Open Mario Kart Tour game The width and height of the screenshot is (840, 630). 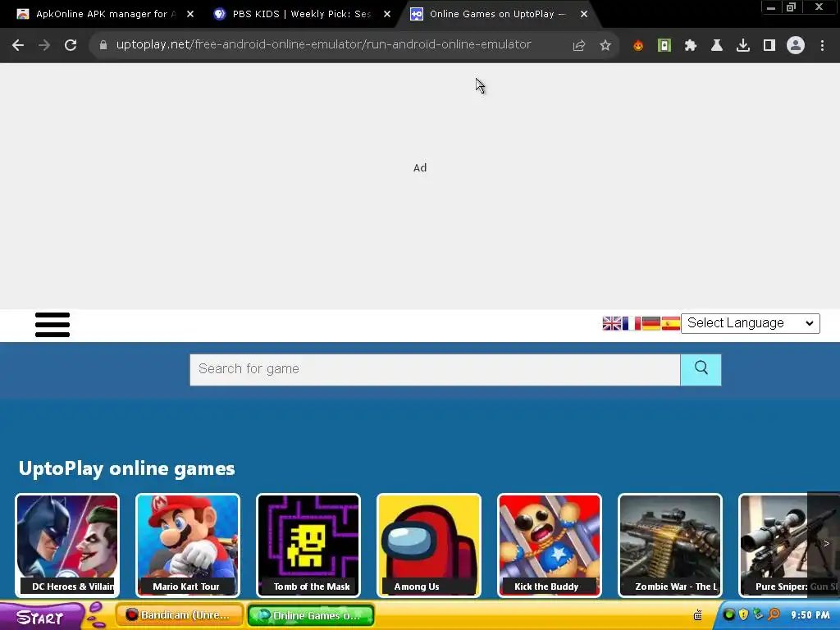[188, 545]
